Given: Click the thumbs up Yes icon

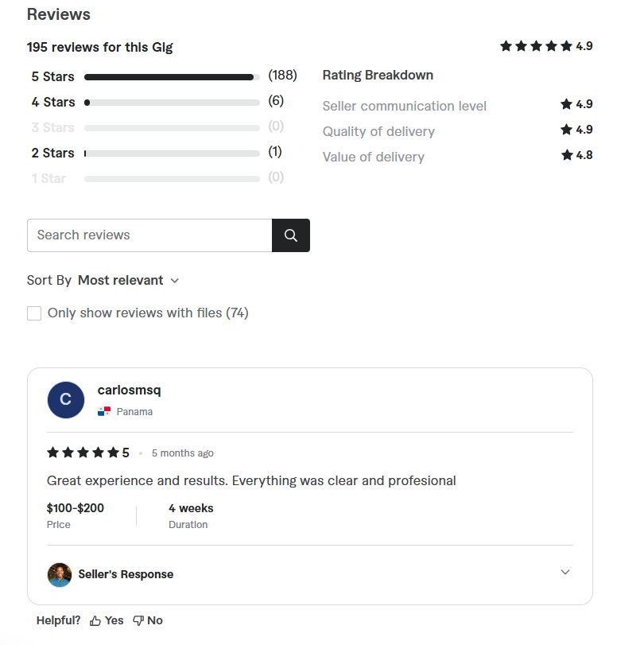Looking at the screenshot, I should (x=95, y=620).
